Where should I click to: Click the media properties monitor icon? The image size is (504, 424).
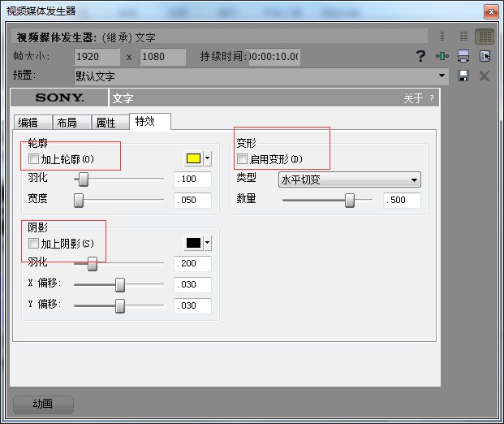pos(463,56)
